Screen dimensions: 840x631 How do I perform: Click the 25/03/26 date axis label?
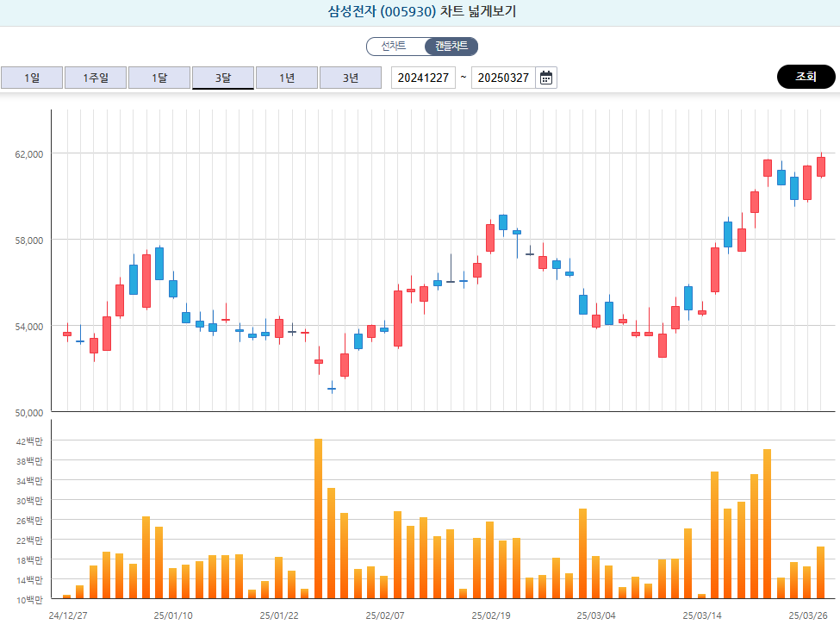pos(808,615)
